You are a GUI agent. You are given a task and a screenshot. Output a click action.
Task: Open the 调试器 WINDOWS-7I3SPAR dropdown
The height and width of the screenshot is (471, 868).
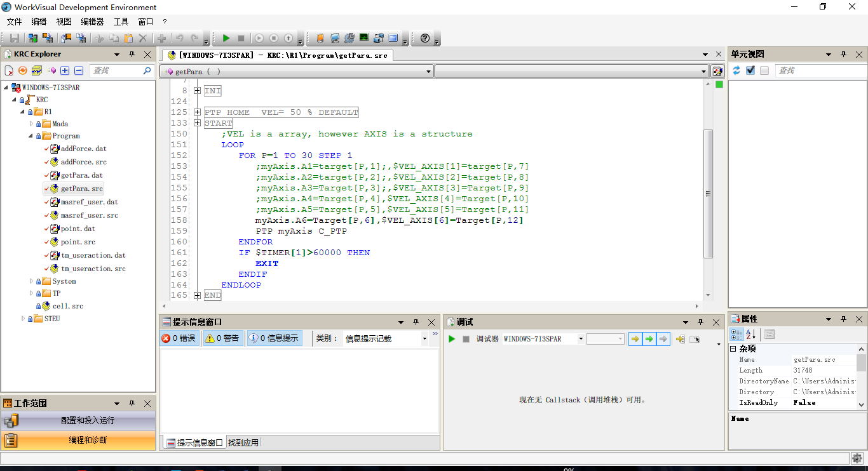coord(581,339)
